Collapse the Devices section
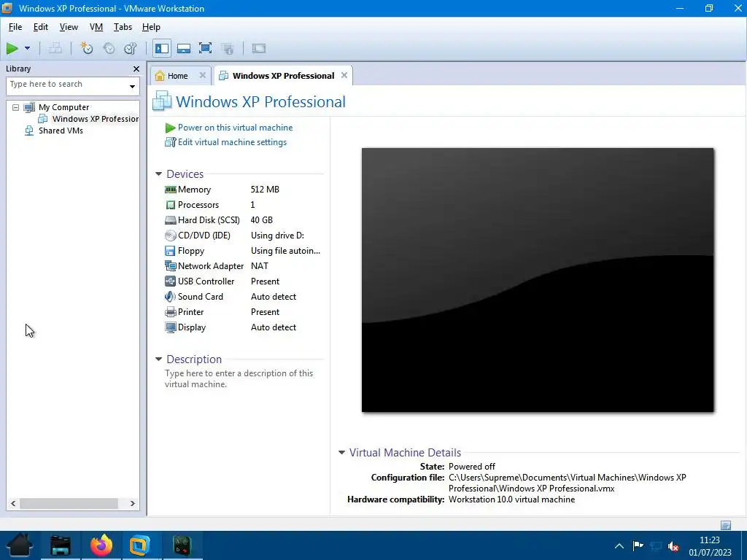747x560 pixels. (x=158, y=174)
